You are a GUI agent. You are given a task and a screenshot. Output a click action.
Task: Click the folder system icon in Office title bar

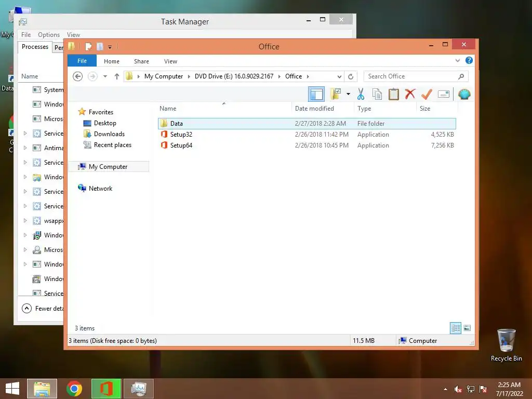pos(71,46)
